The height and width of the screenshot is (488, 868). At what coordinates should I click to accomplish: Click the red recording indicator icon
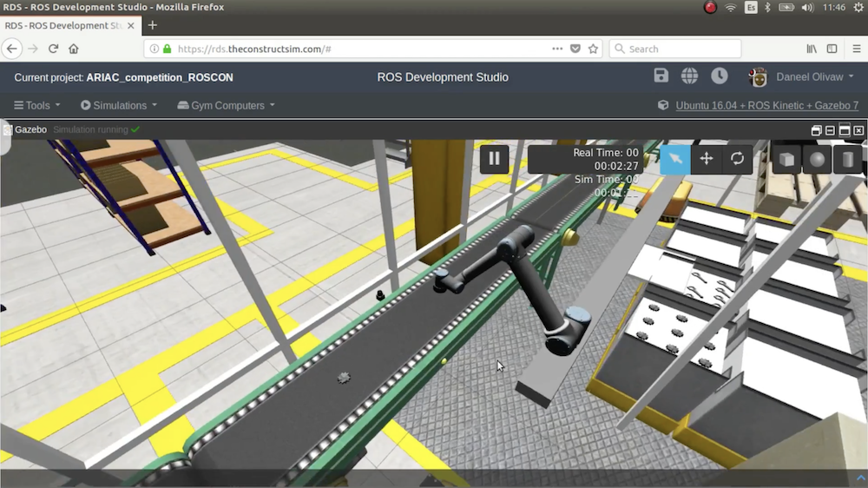pyautogui.click(x=710, y=7)
